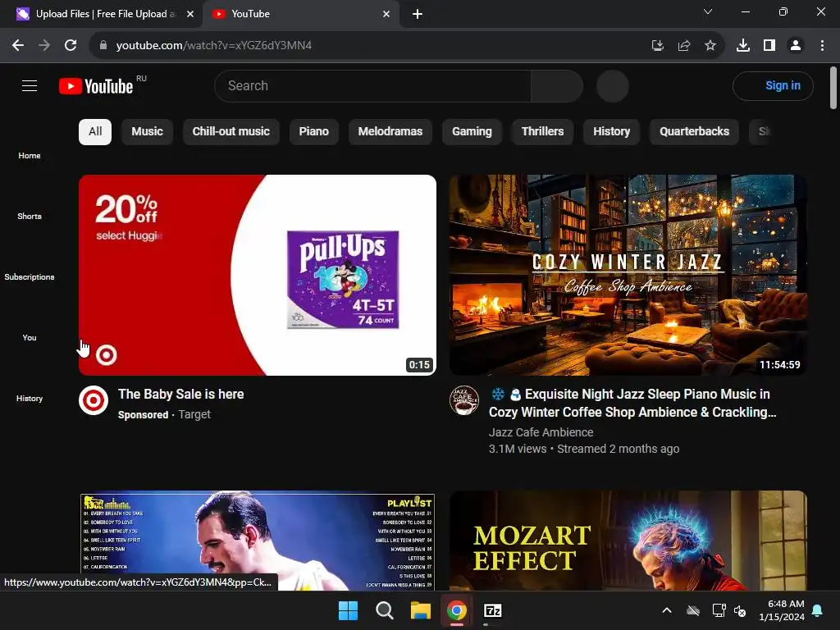The height and width of the screenshot is (630, 840).
Task: Select the All filter chip
Action: [95, 132]
